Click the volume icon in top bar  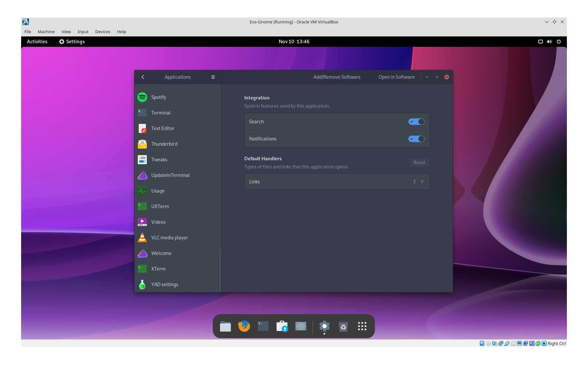[x=549, y=42]
